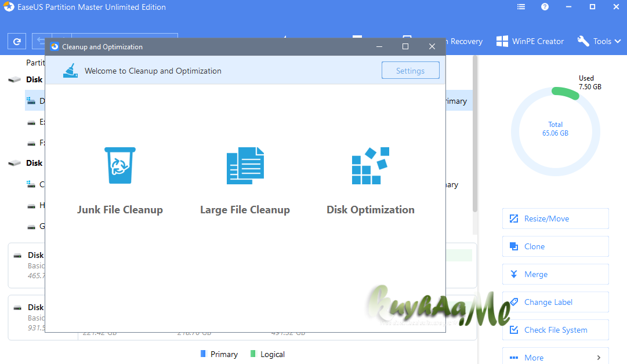
Task: Click the Change Label tag icon
Action: tap(514, 302)
